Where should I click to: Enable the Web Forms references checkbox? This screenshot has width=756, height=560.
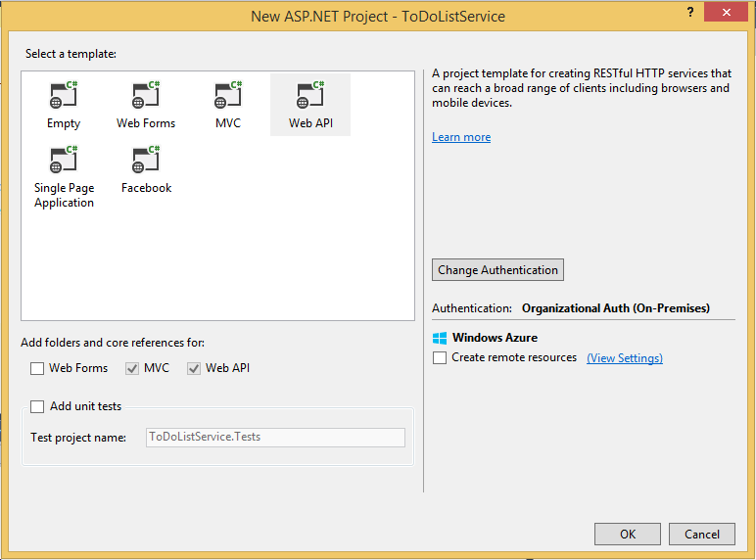pos(37,369)
